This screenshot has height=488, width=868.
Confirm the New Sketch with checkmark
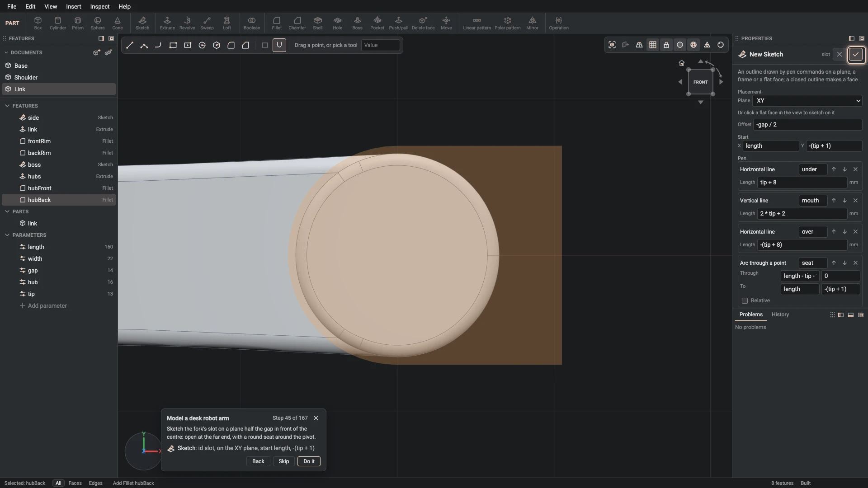tap(856, 55)
